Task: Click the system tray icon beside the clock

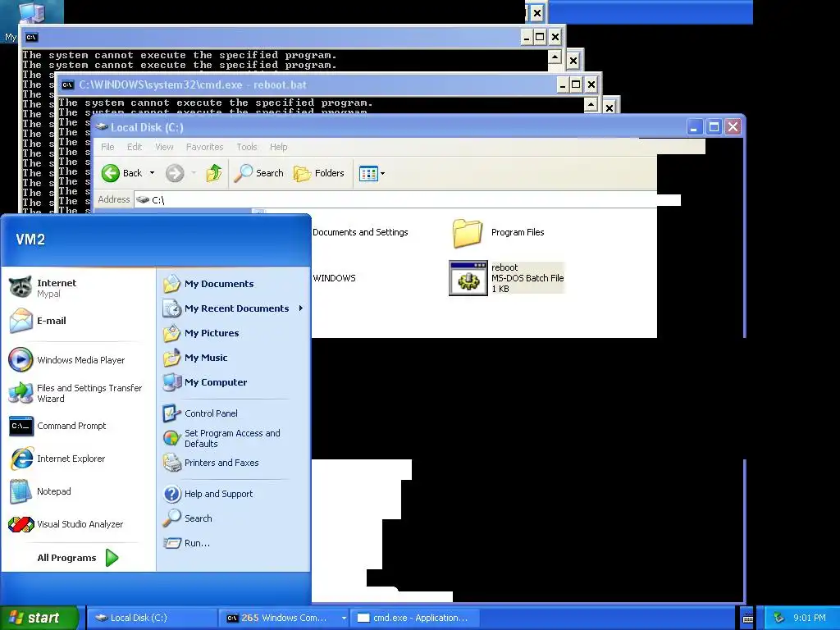Action: click(778, 619)
